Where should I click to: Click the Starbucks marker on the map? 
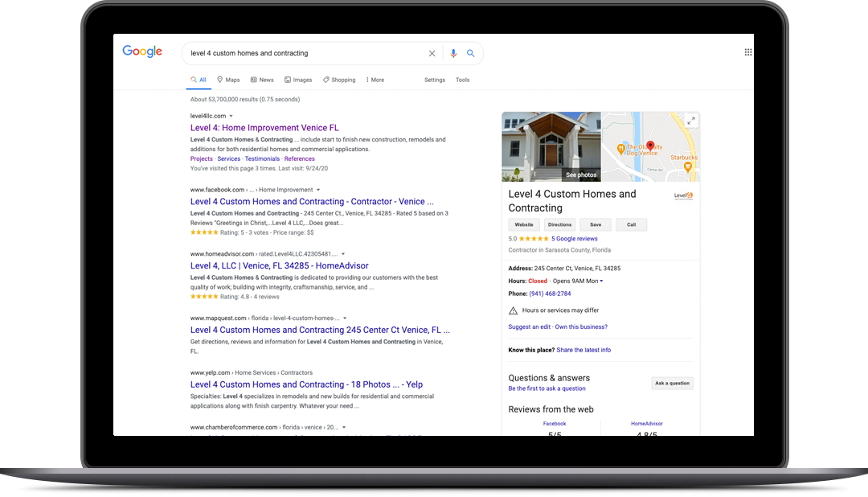[687, 167]
